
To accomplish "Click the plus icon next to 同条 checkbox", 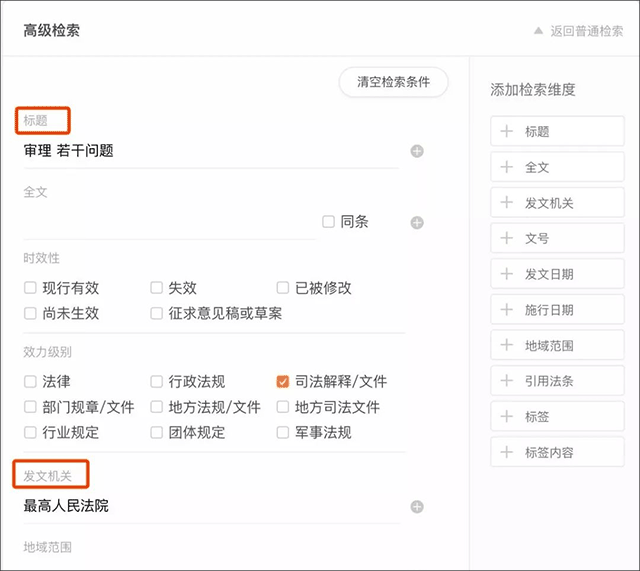I will 417,222.
